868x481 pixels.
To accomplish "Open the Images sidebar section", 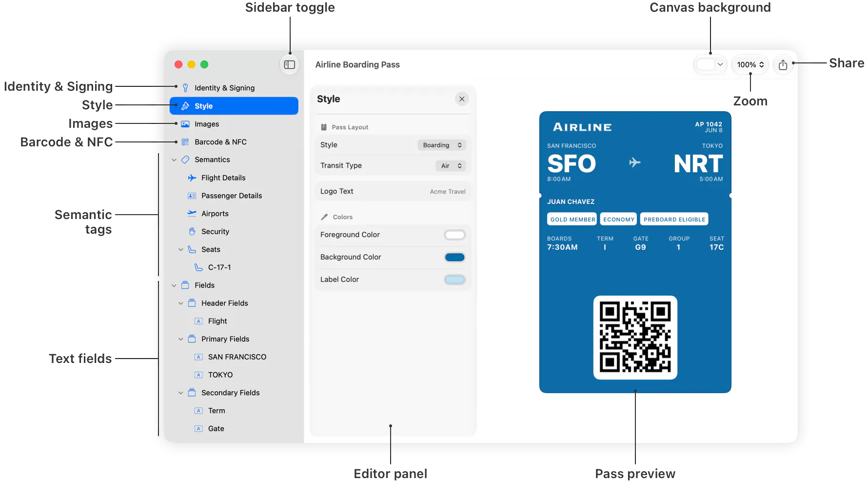I will (234, 124).
